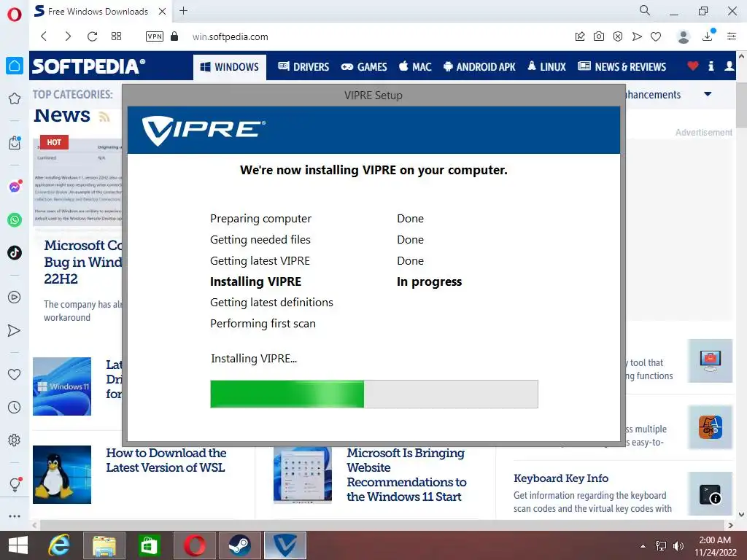Click the Opera logo menu button

(x=15, y=14)
